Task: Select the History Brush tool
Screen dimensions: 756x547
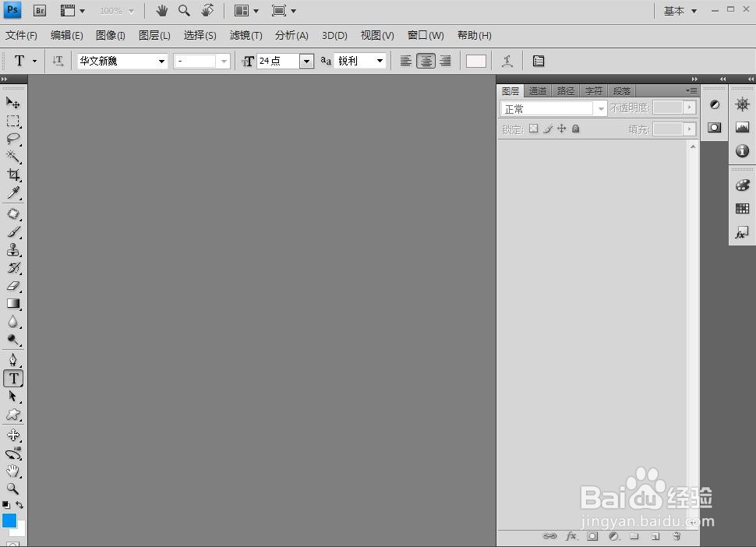Action: click(13, 268)
